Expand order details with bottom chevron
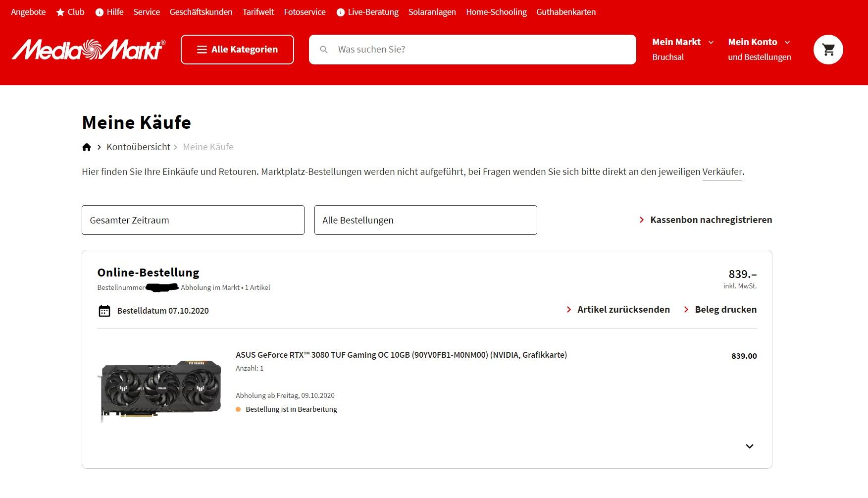This screenshot has width=868, height=498. pos(750,446)
